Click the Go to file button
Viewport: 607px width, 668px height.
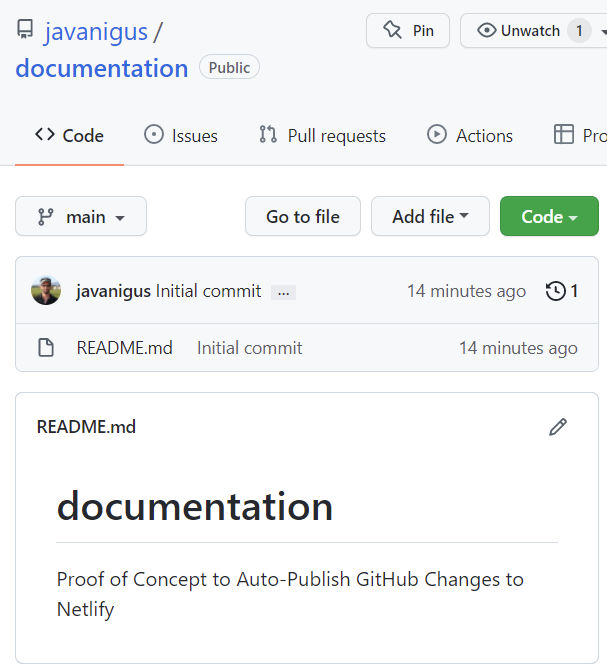point(303,216)
